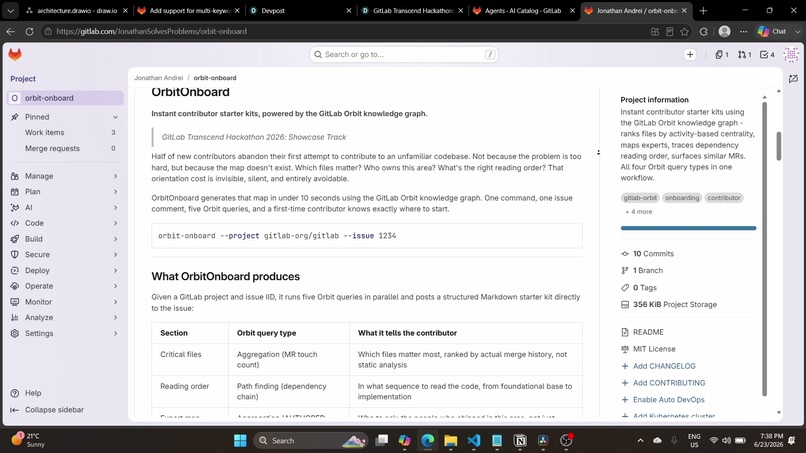
Task: Expand the AI menu
Action: tap(65, 207)
